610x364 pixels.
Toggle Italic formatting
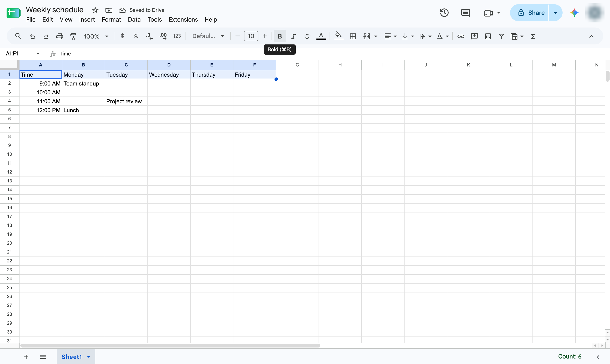[x=293, y=36]
